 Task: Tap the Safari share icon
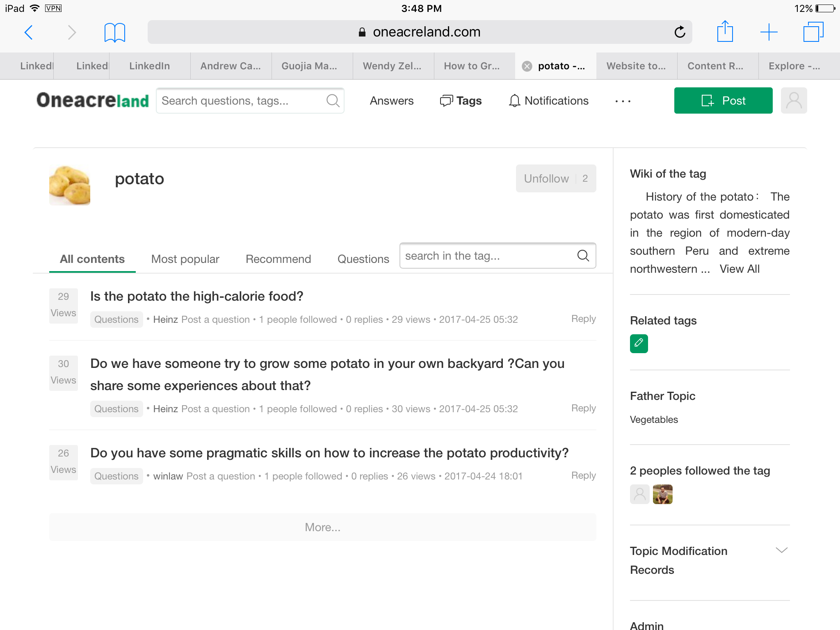click(x=725, y=32)
